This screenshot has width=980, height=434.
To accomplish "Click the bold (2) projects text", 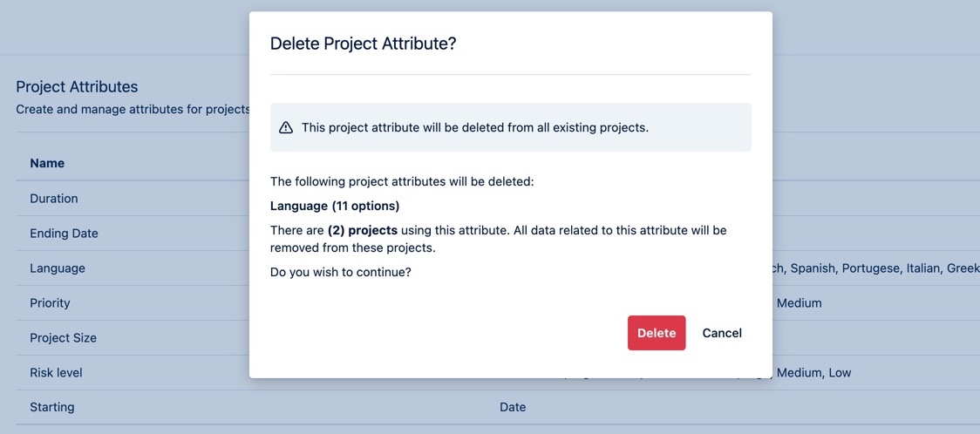I will (x=363, y=230).
